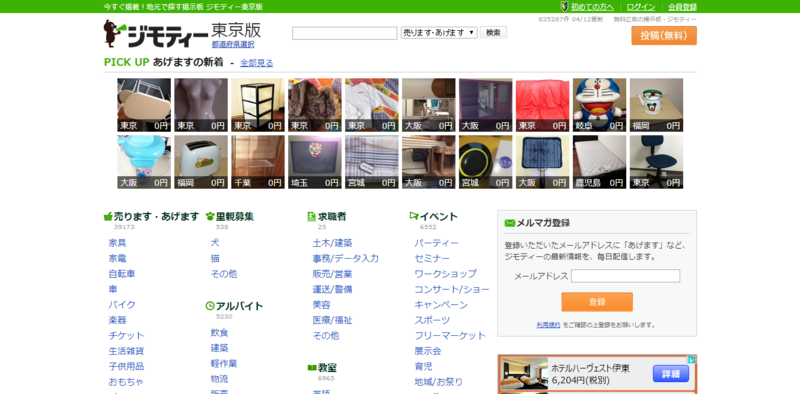The image size is (800, 394).
Task: Open the フリーマーケット event category
Action: [x=450, y=335]
